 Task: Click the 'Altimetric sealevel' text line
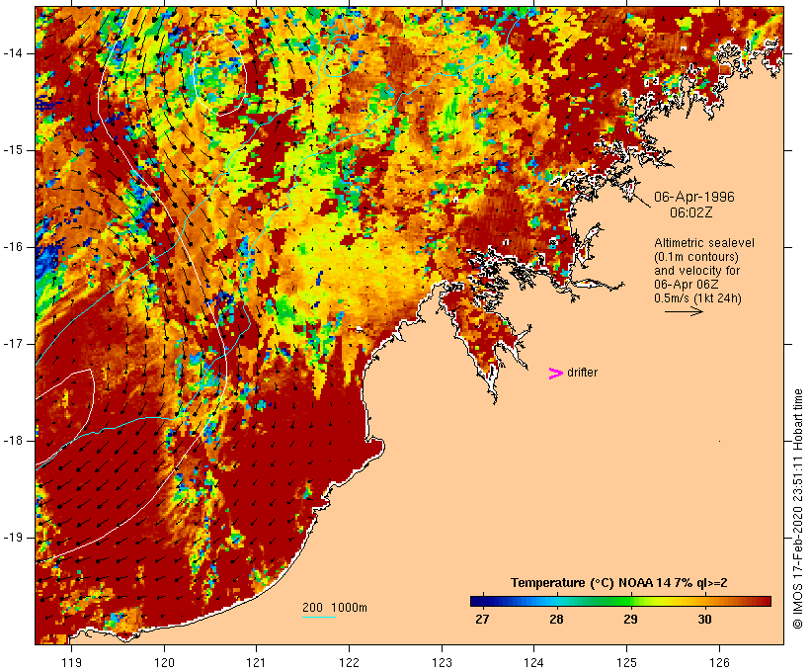click(x=704, y=243)
